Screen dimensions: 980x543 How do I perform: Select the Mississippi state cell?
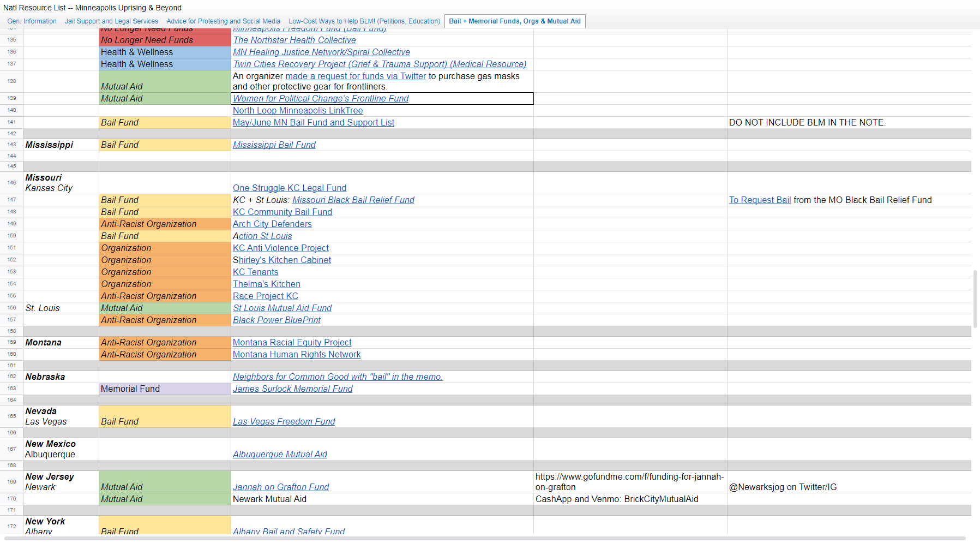point(61,145)
